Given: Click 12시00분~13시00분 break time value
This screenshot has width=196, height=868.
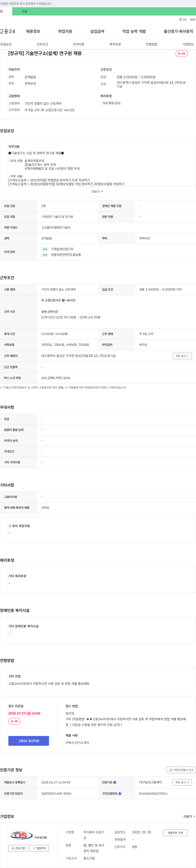Looking at the screenshot, I should pyautogui.click(x=54, y=334).
